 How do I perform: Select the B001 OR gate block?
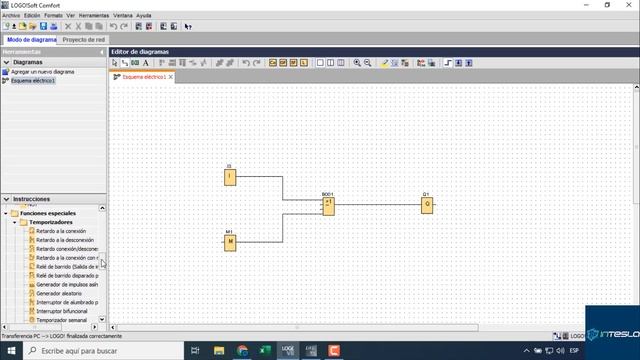click(329, 207)
